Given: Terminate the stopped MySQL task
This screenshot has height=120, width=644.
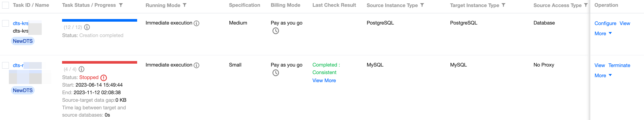Looking at the screenshot, I should point(619,65).
